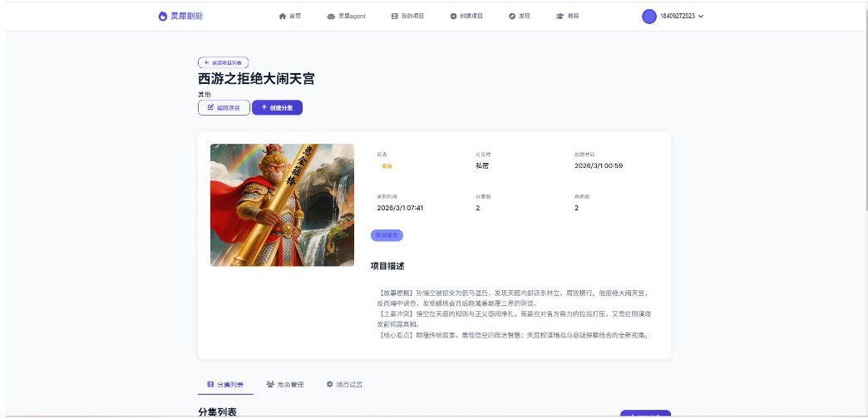Click 返回项目列表 back button
Screen dimensions: 868x419
[x=223, y=63]
